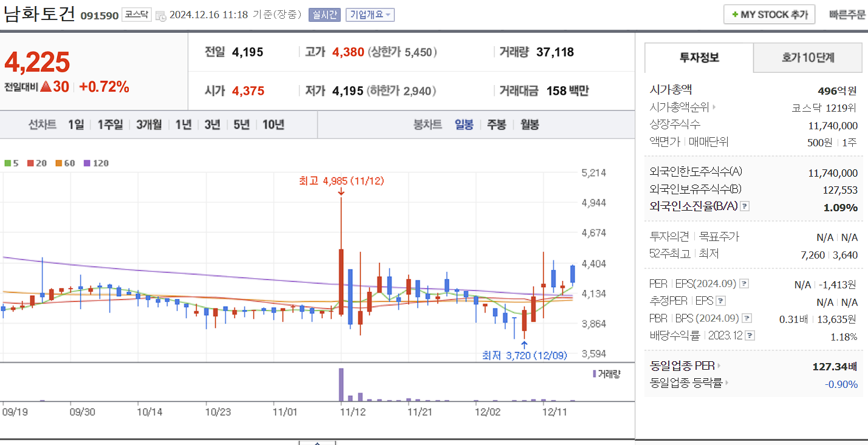Click 동일업종 PER label
The width and height of the screenshot is (868, 445).
(x=682, y=366)
